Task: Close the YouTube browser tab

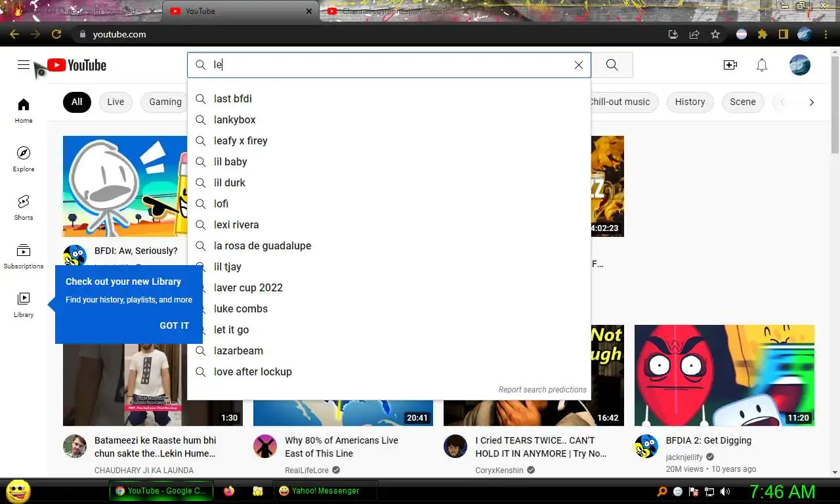Action: click(x=309, y=11)
